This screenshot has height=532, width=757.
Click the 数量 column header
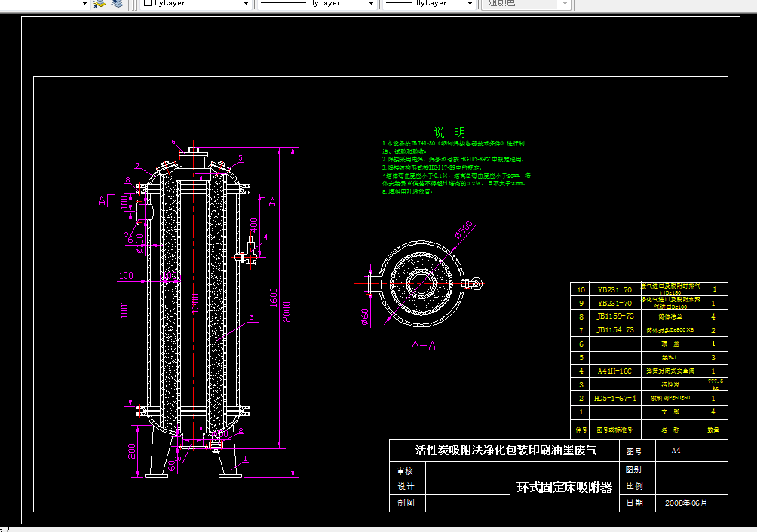(713, 430)
